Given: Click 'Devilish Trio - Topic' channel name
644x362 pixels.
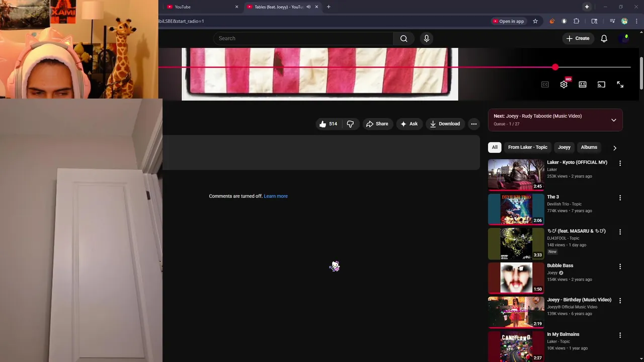Looking at the screenshot, I should pos(564,204).
